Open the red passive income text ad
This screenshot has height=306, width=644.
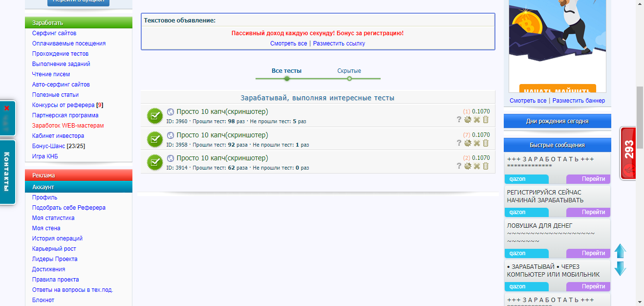318,33
